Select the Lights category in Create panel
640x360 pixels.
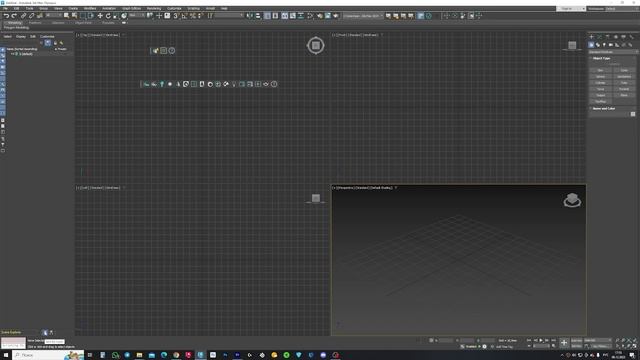point(604,45)
